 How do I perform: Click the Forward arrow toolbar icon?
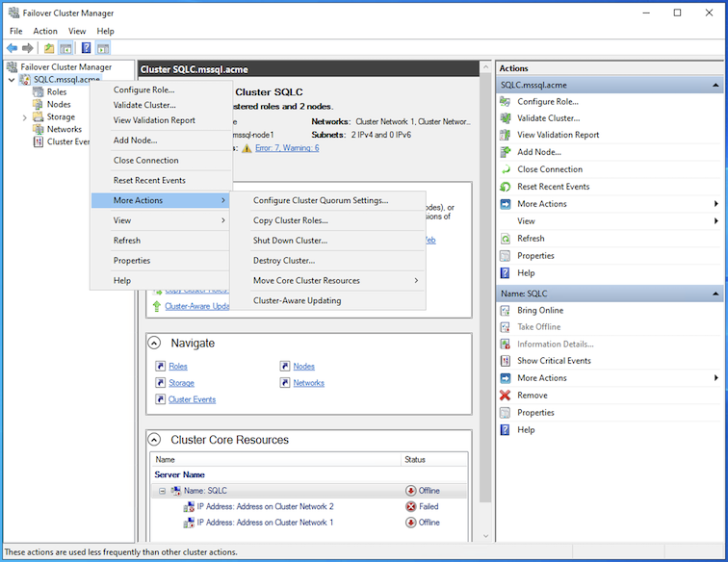click(x=28, y=48)
